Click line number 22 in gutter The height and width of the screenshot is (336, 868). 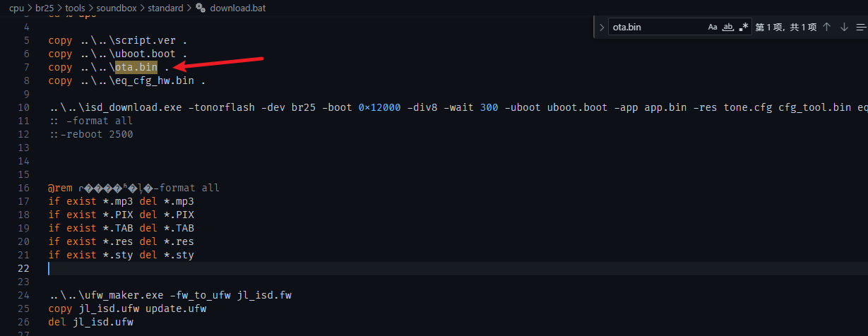pos(24,268)
